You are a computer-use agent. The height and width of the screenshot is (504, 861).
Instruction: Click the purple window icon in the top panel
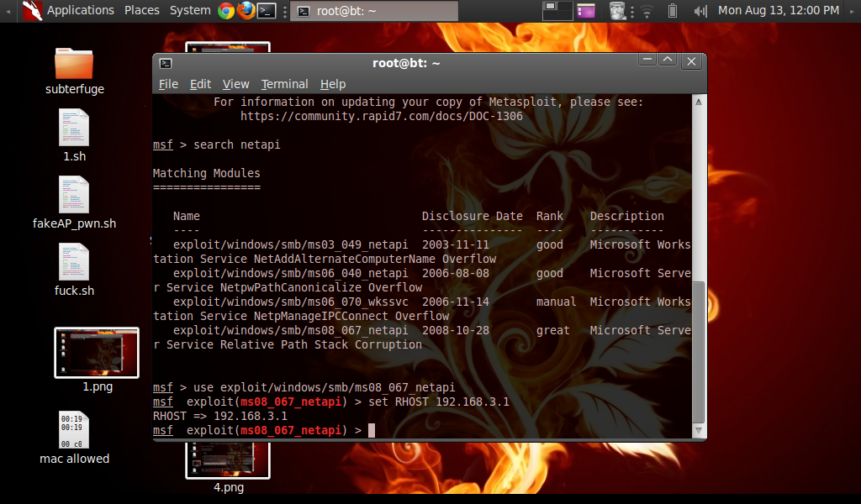click(x=586, y=10)
